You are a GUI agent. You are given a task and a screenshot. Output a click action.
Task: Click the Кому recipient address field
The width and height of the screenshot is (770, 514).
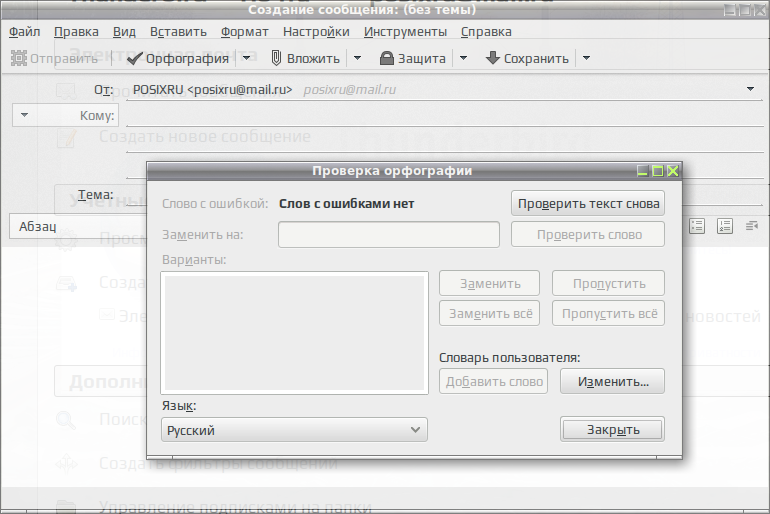(444, 116)
